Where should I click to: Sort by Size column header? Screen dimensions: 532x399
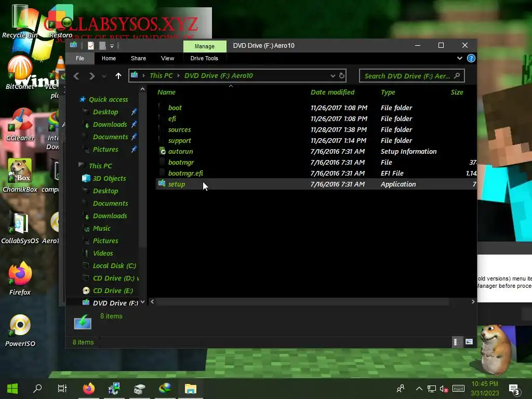click(x=457, y=92)
